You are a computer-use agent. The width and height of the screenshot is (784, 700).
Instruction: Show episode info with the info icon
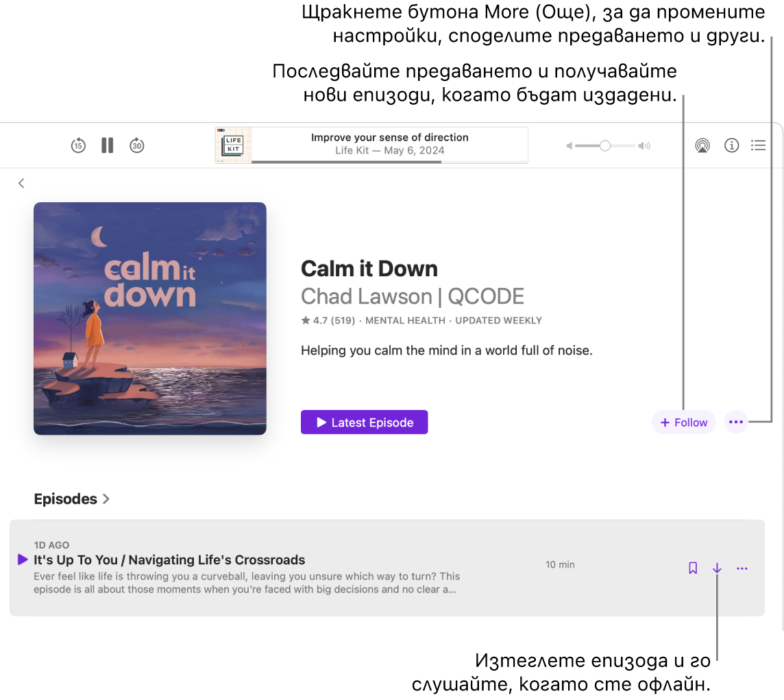(x=731, y=145)
